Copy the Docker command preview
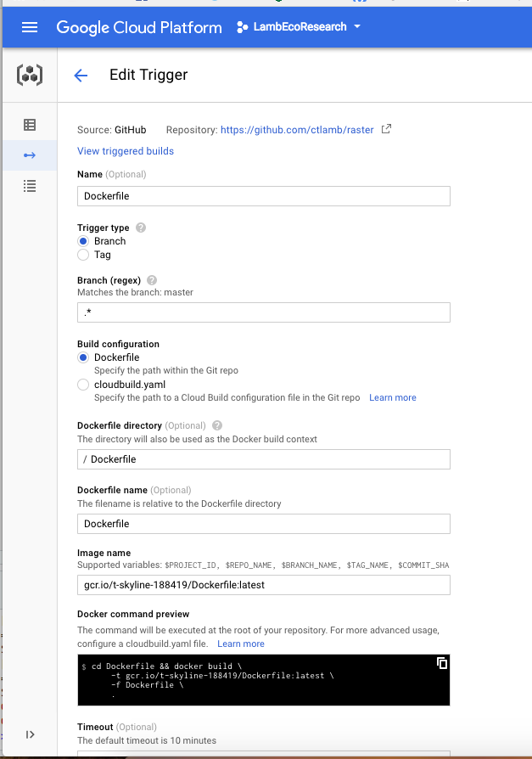532x759 pixels. tap(441, 663)
